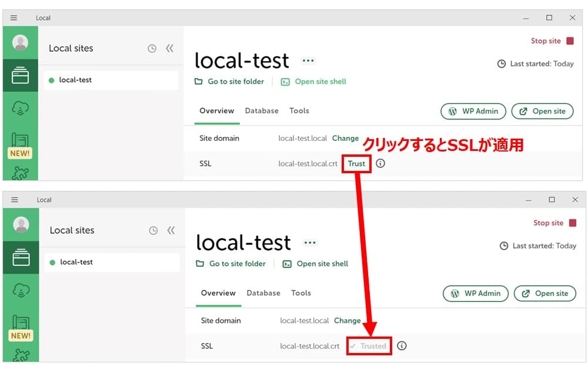
Task: Open Blueprints NEW! icon in upper sidebar
Action: (x=20, y=146)
